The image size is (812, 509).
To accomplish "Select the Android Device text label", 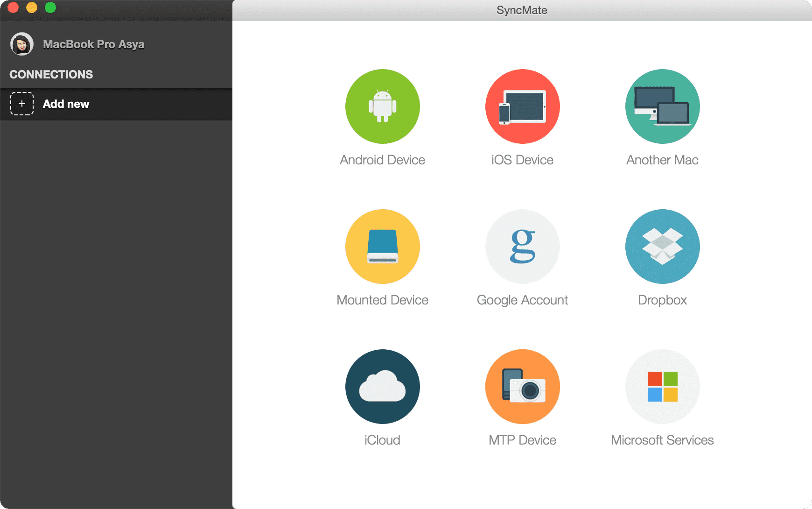I will click(382, 160).
